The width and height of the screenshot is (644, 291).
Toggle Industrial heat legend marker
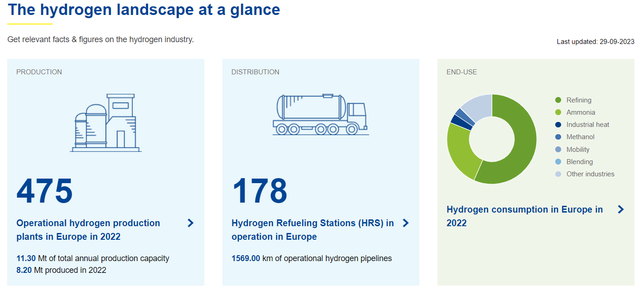tap(558, 125)
